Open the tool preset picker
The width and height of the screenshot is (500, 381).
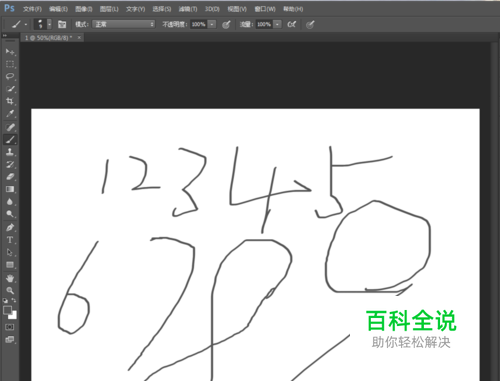tap(19, 24)
